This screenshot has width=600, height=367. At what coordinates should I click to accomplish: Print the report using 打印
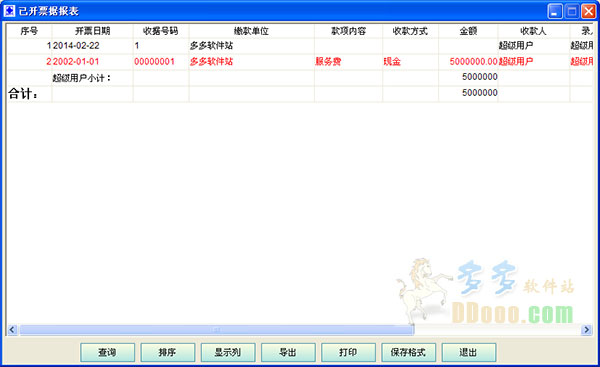pos(348,352)
